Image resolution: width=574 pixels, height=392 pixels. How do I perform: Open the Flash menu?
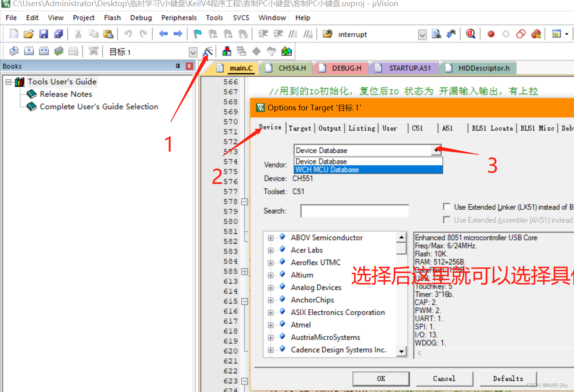pos(112,18)
